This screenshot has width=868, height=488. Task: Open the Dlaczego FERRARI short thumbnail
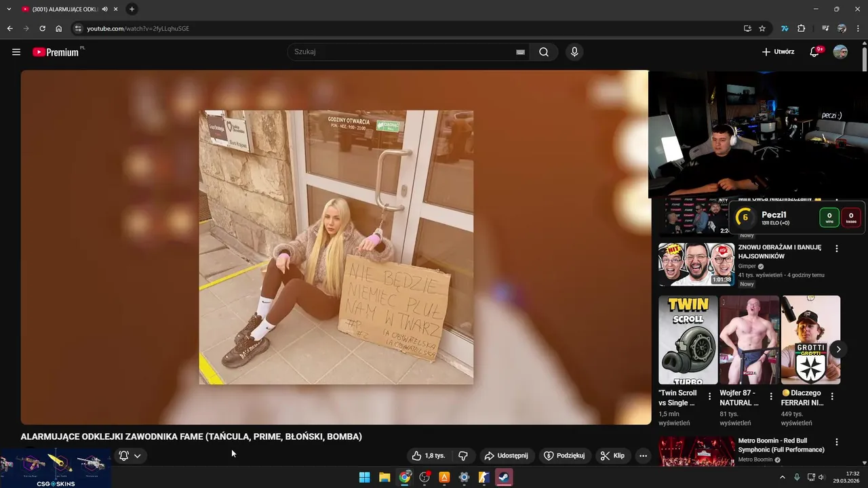810,340
